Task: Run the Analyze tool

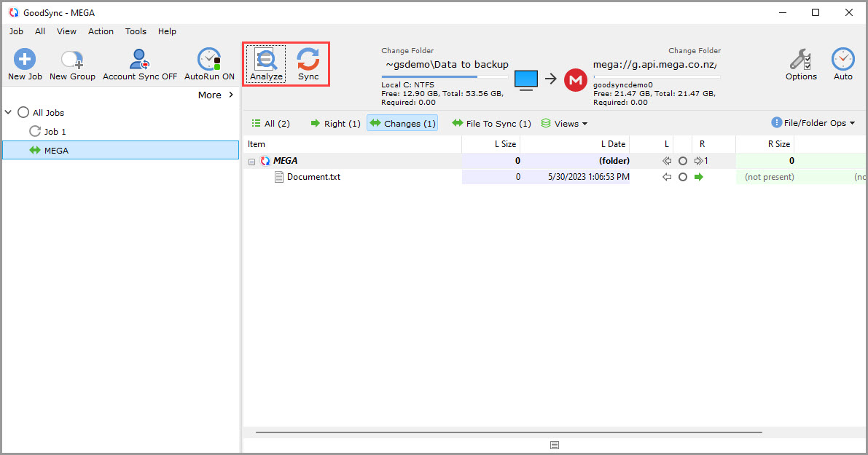Action: click(x=266, y=64)
